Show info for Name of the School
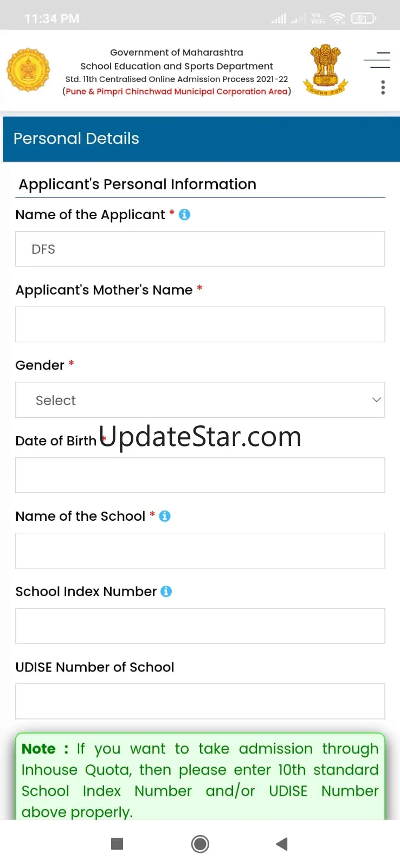The width and height of the screenshot is (400, 868). [165, 516]
